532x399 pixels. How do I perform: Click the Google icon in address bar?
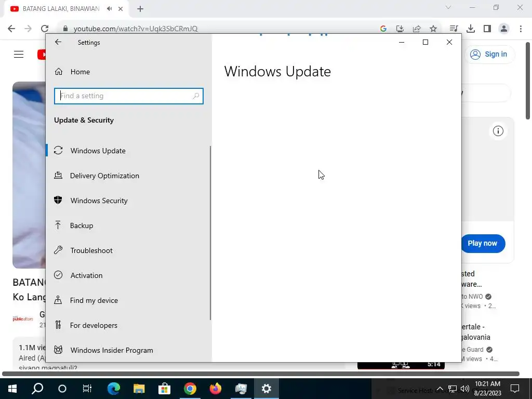click(383, 29)
